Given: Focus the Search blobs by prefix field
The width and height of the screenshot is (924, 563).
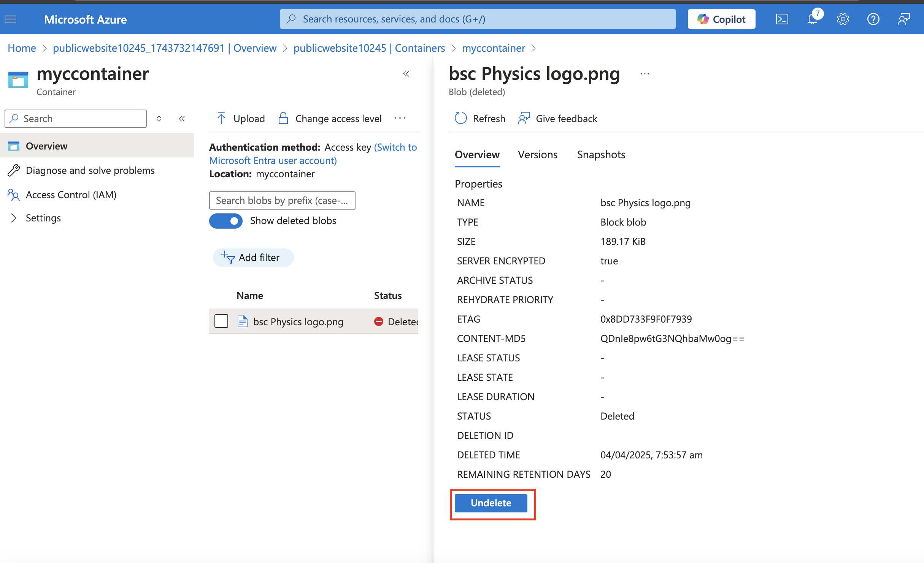Looking at the screenshot, I should [x=282, y=200].
